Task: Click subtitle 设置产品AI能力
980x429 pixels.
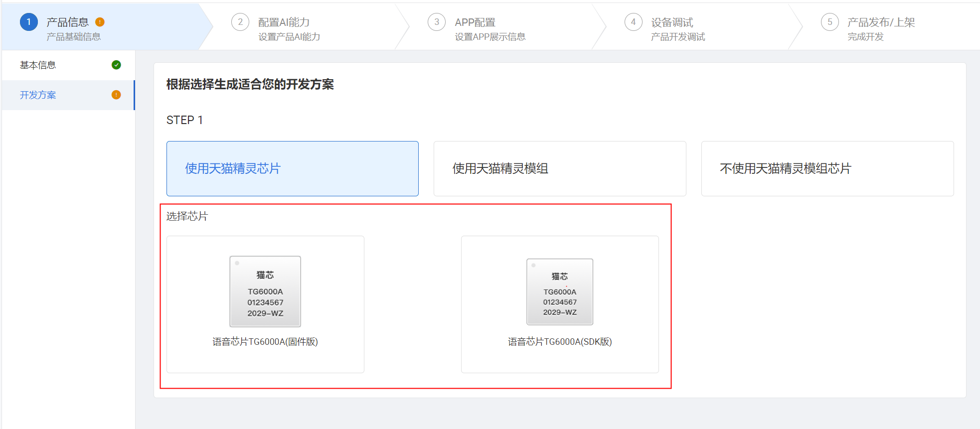Action: coord(289,37)
